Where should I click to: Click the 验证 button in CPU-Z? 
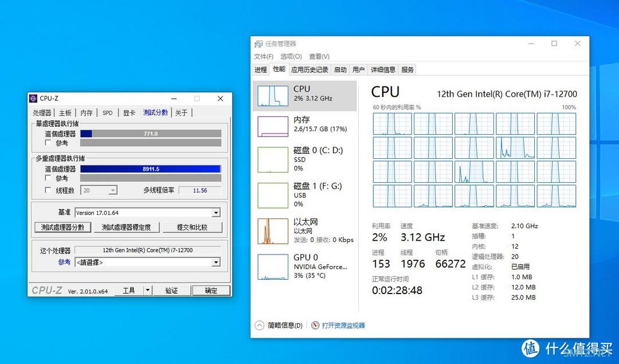[x=171, y=291]
